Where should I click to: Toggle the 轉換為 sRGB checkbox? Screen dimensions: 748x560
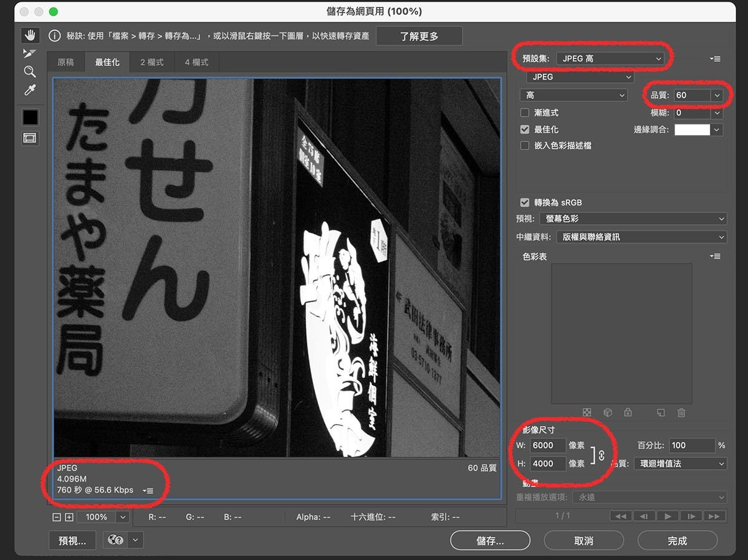coord(525,202)
